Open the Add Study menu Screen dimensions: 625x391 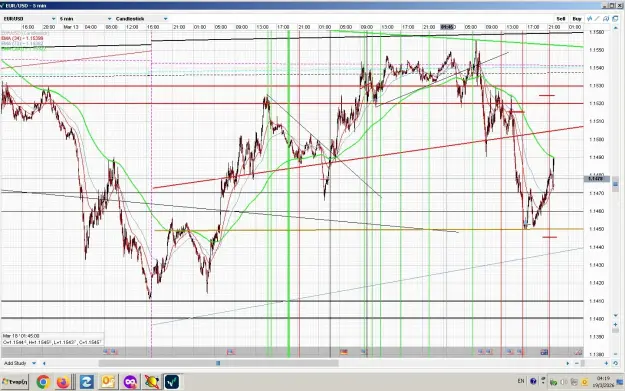15,363
